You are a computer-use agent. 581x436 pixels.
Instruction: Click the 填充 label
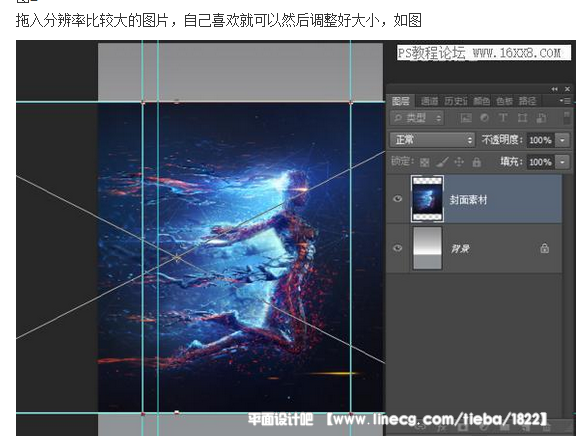tap(511, 162)
